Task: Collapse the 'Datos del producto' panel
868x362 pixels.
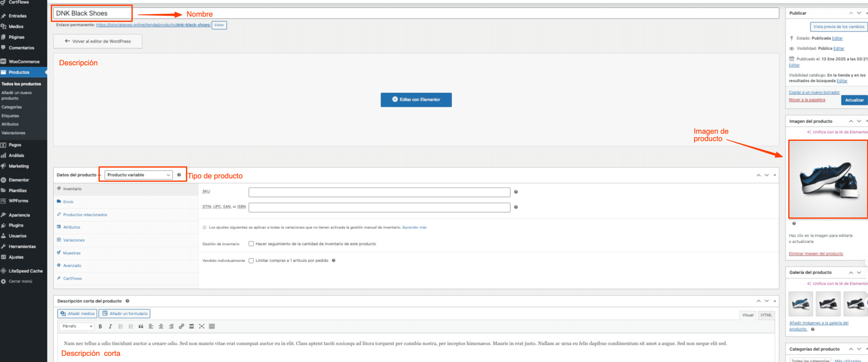Action: [x=774, y=175]
